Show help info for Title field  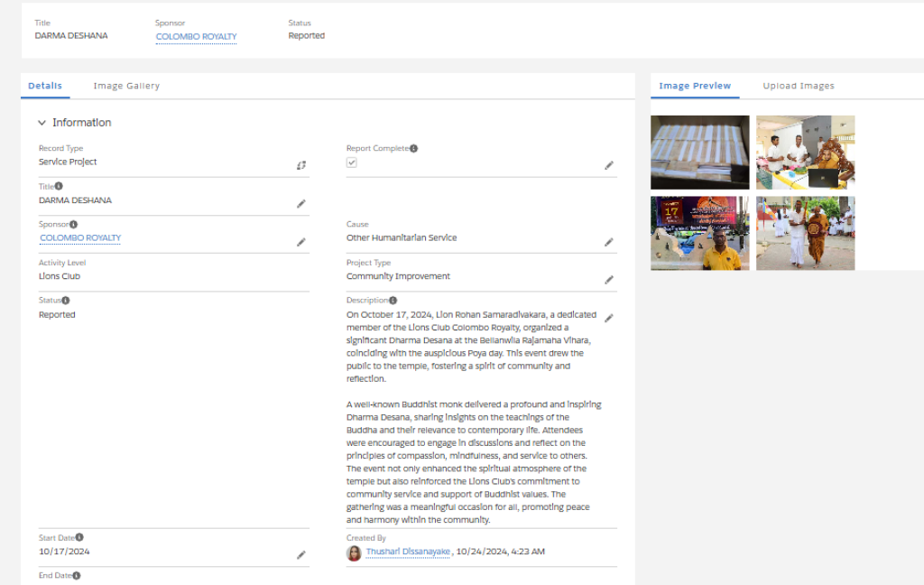tap(59, 186)
